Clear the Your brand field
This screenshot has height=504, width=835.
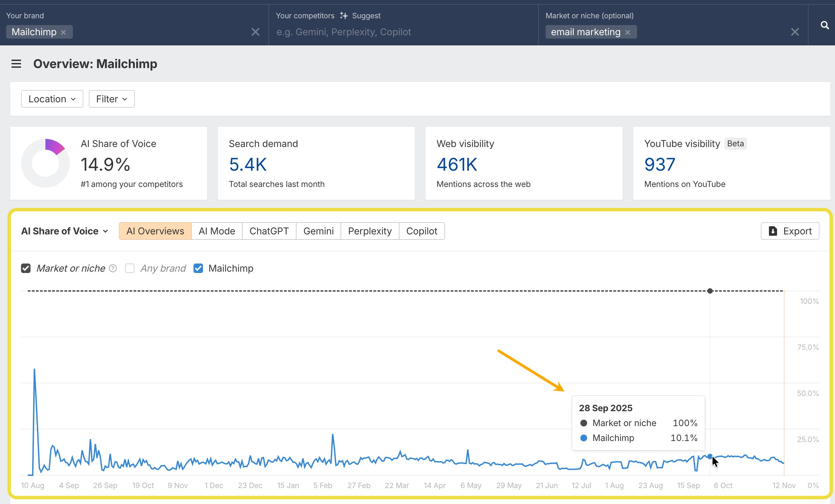(255, 32)
